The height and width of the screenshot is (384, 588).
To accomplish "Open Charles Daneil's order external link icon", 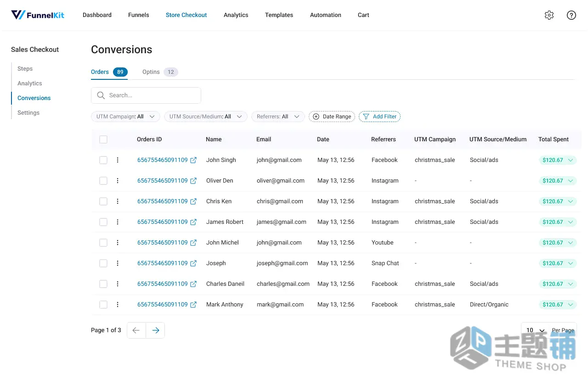I will click(193, 284).
